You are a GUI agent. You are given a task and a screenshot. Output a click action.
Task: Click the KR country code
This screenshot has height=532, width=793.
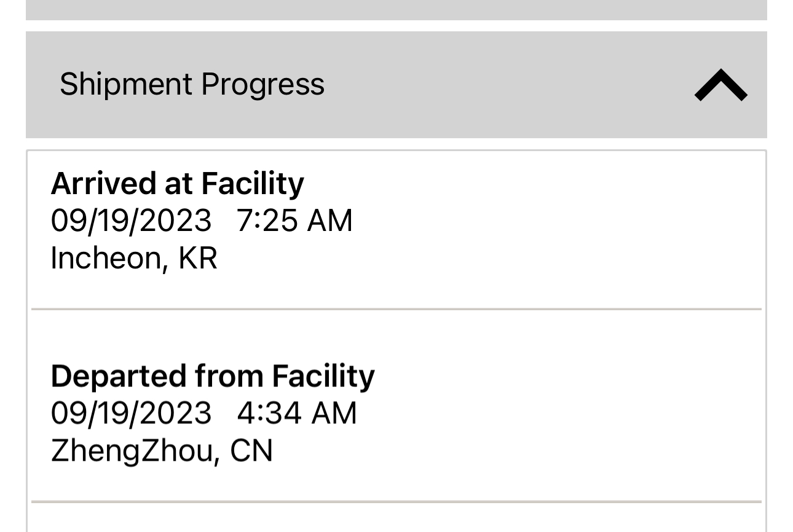coord(197,258)
